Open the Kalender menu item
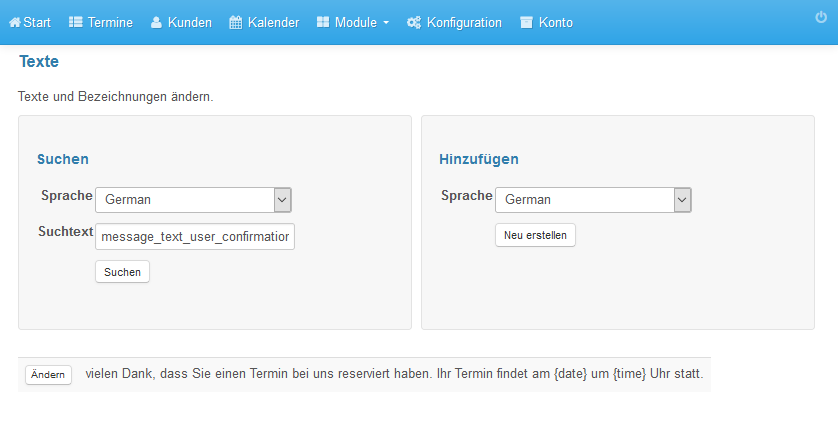Viewport: 838px width, 428px height. (273, 22)
